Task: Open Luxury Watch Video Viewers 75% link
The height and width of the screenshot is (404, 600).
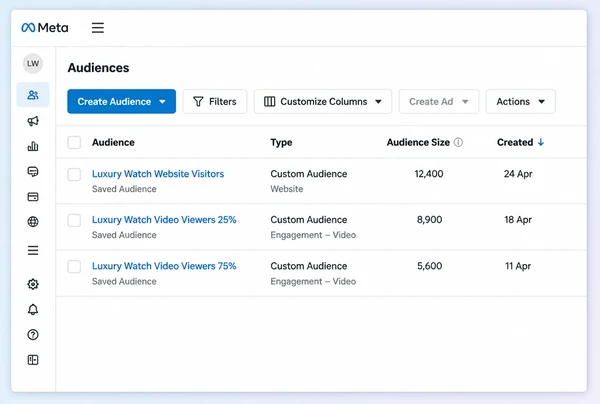Action: (164, 266)
